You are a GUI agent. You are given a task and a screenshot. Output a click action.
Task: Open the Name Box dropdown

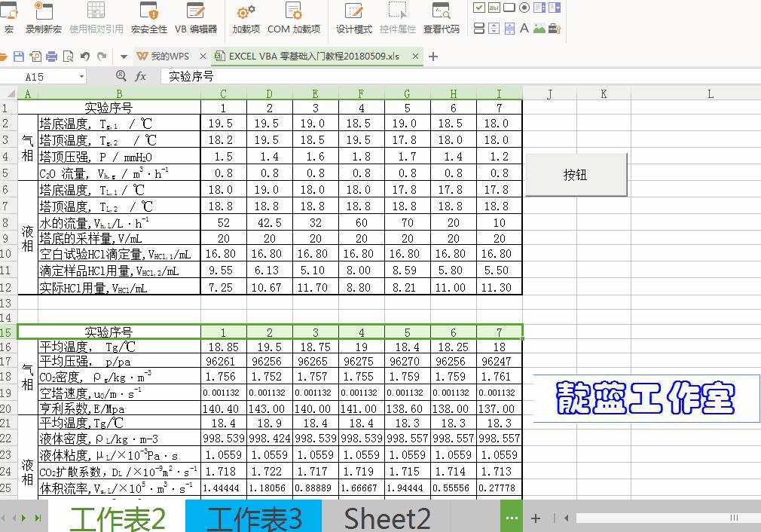click(82, 76)
